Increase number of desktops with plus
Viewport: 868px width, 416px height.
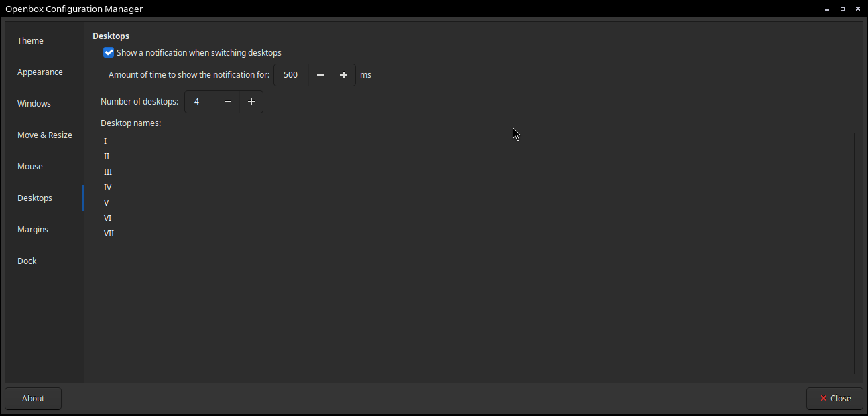tap(251, 102)
